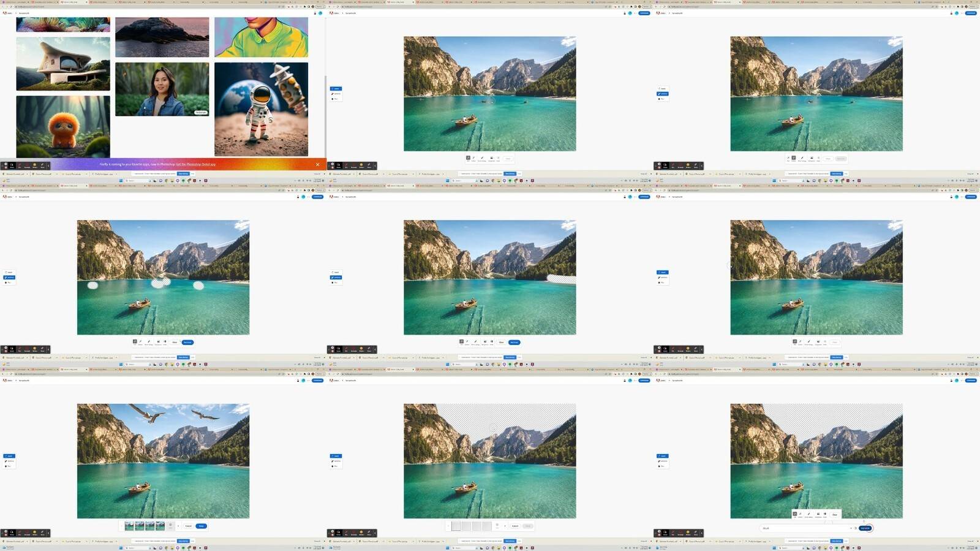The image size is (980, 551).
Task: Select the astronaut toy gallery image
Action: pyautogui.click(x=261, y=109)
